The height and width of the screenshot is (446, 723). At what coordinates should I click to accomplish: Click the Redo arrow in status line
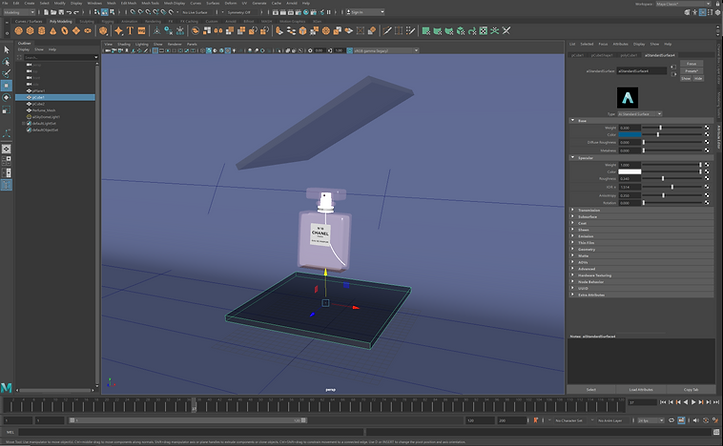click(76, 12)
